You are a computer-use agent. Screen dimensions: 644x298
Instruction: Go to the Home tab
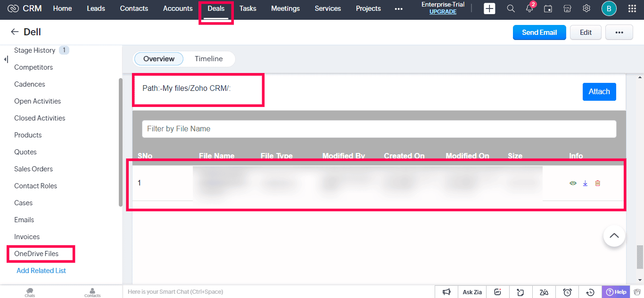pyautogui.click(x=62, y=8)
